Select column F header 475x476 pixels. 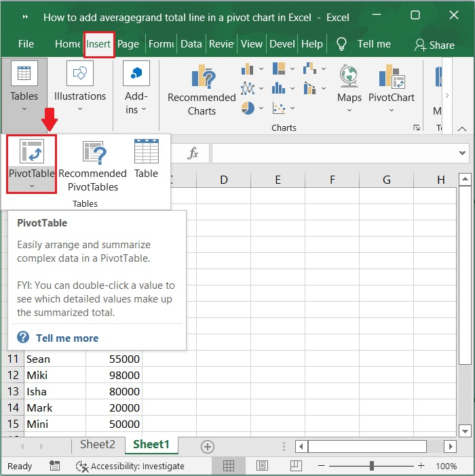[332, 180]
